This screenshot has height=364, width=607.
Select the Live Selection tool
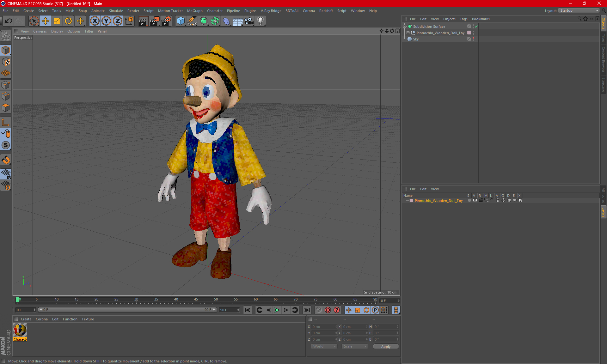34,21
